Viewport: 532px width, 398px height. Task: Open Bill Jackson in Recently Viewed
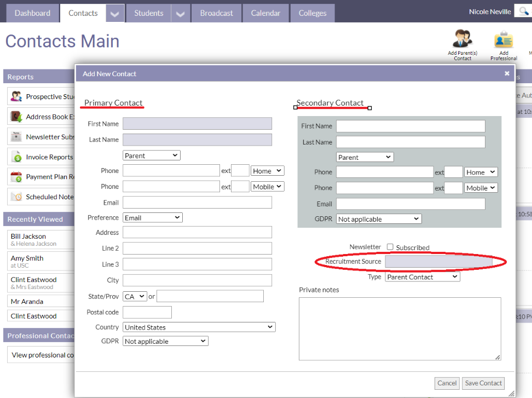(28, 236)
